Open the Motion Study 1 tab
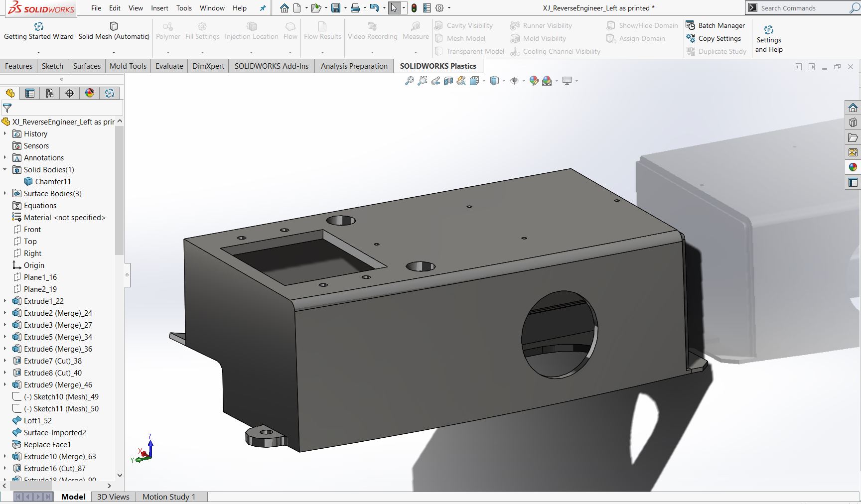This screenshot has width=861, height=504. coord(169,497)
